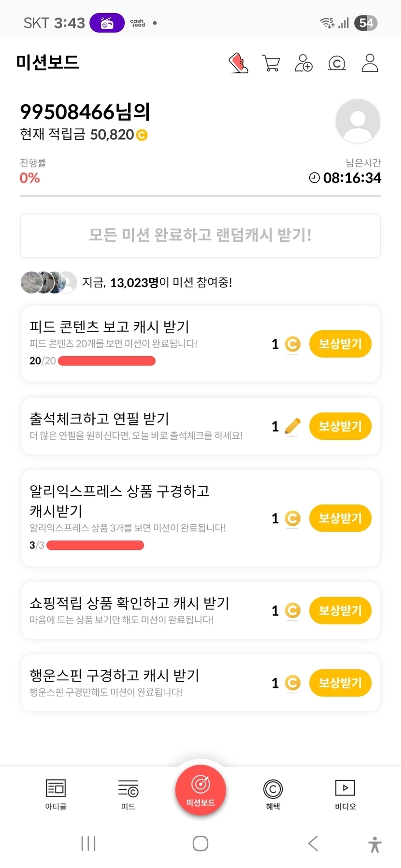
Task: Open the my profile person icon
Action: tap(370, 63)
